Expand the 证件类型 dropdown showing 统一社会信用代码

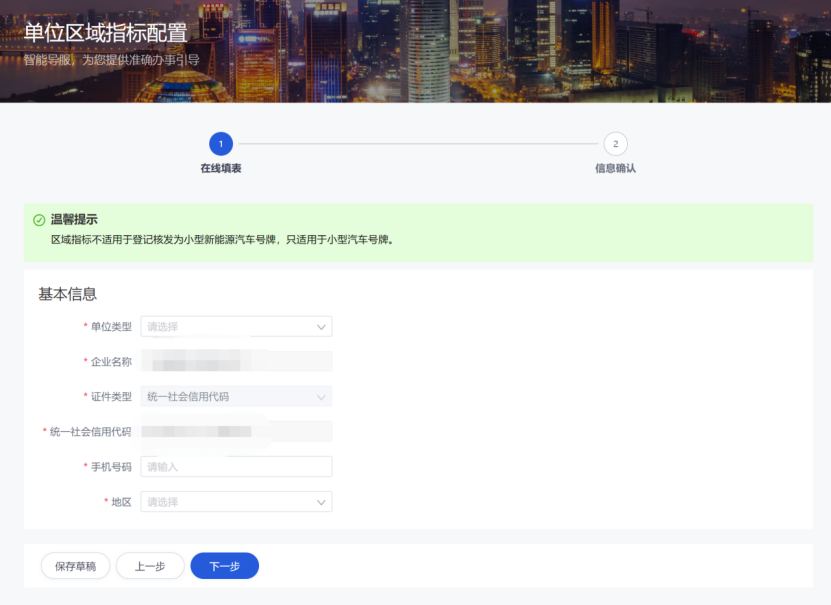[x=236, y=397]
